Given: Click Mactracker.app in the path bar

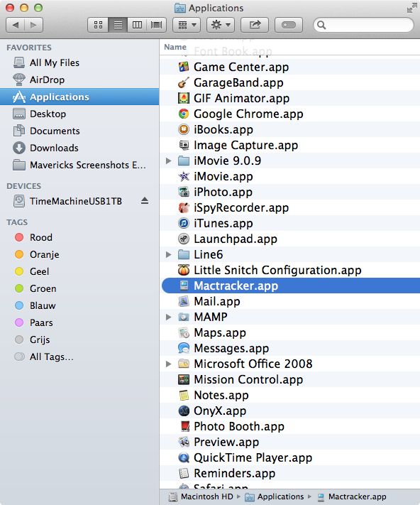Looking at the screenshot, I should pyautogui.click(x=352, y=496).
